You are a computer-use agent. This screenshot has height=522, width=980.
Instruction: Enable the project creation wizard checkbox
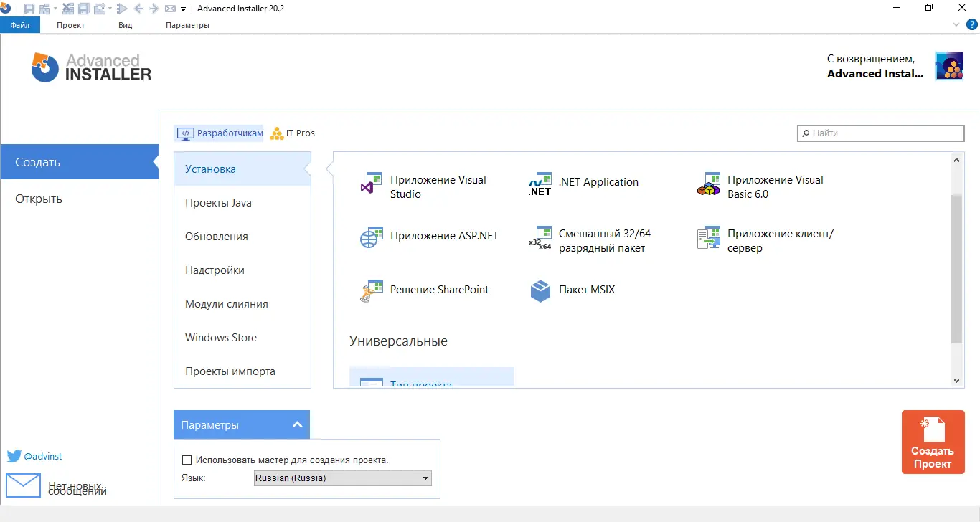coord(187,460)
